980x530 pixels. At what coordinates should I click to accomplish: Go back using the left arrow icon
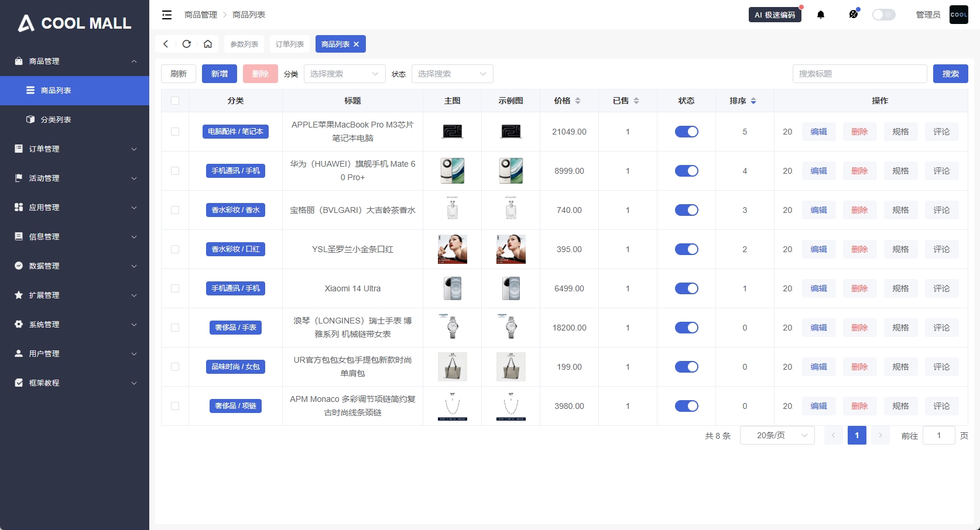point(166,44)
